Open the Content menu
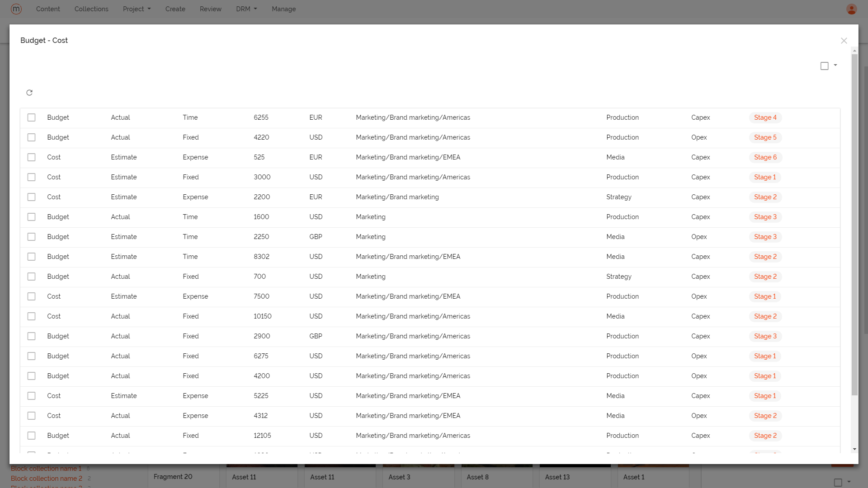This screenshot has width=868, height=488. pyautogui.click(x=48, y=9)
